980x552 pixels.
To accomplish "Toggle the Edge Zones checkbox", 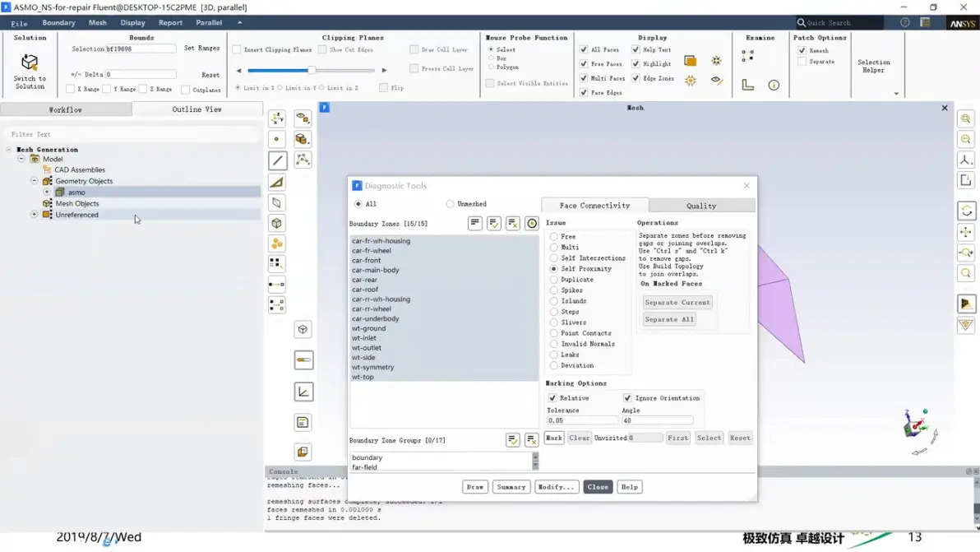I will [636, 78].
